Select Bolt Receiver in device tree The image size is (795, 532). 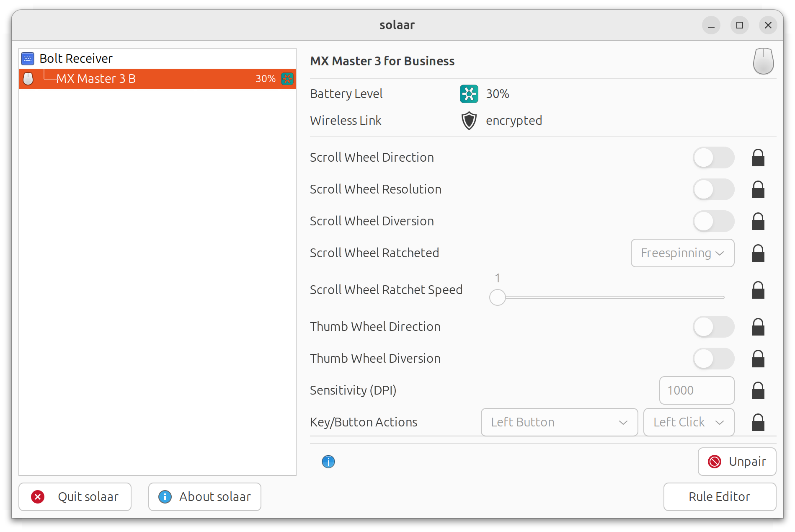tap(76, 59)
